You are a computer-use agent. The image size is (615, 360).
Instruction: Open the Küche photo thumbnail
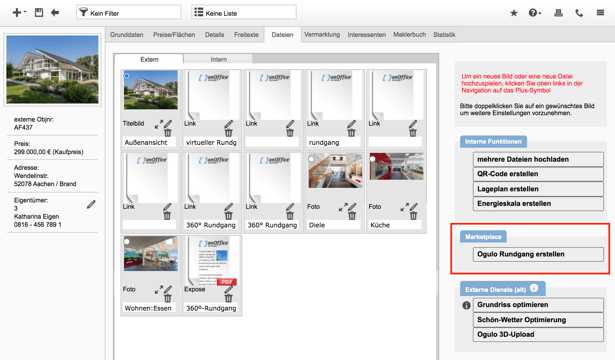(x=396, y=167)
